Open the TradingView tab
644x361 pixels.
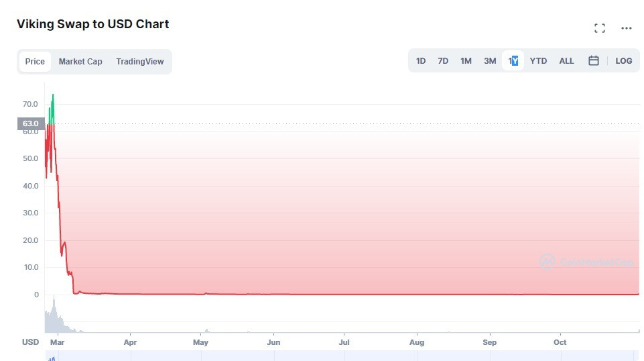[139, 62]
